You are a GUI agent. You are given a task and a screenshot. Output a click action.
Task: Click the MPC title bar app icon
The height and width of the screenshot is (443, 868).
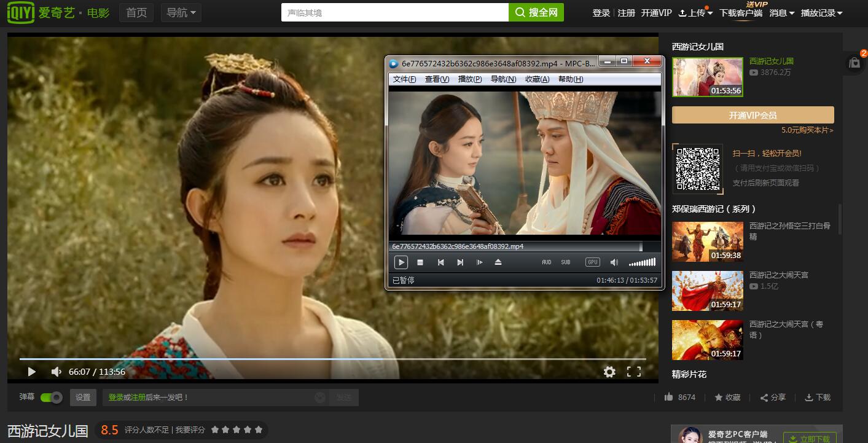pyautogui.click(x=394, y=64)
